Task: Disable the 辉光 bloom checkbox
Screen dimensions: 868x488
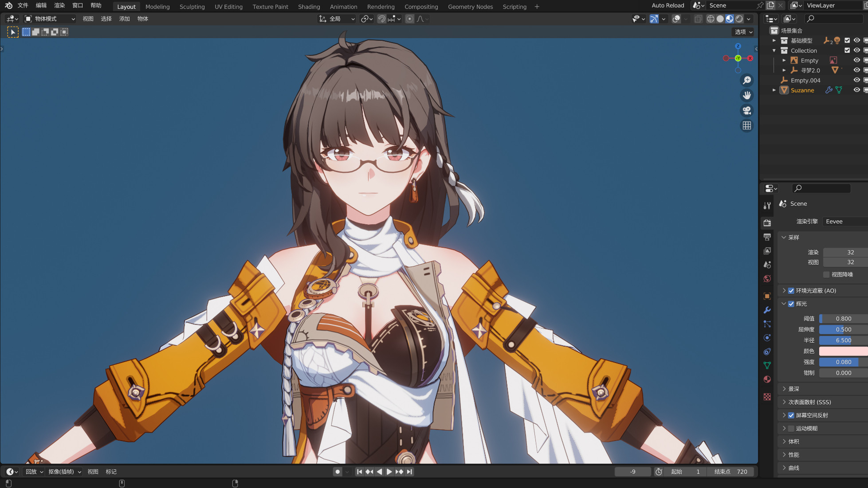Action: pos(791,304)
